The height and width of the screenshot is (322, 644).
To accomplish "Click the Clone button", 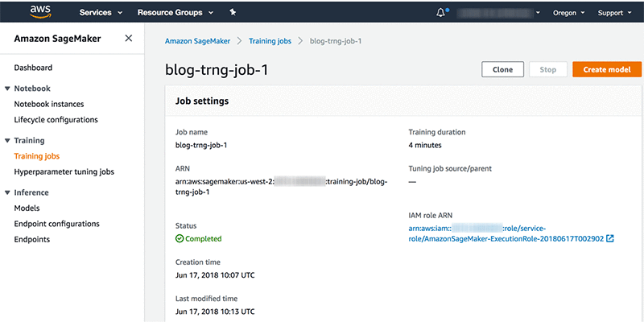I will (502, 69).
